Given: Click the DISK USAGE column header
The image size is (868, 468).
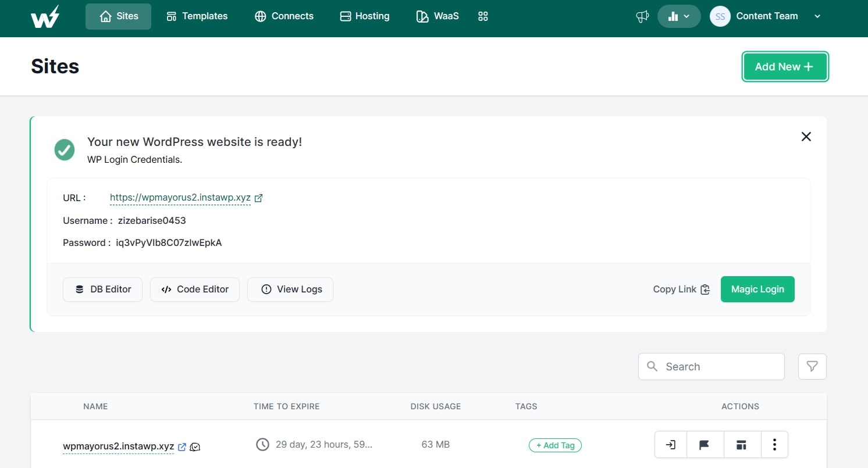Looking at the screenshot, I should (436, 406).
